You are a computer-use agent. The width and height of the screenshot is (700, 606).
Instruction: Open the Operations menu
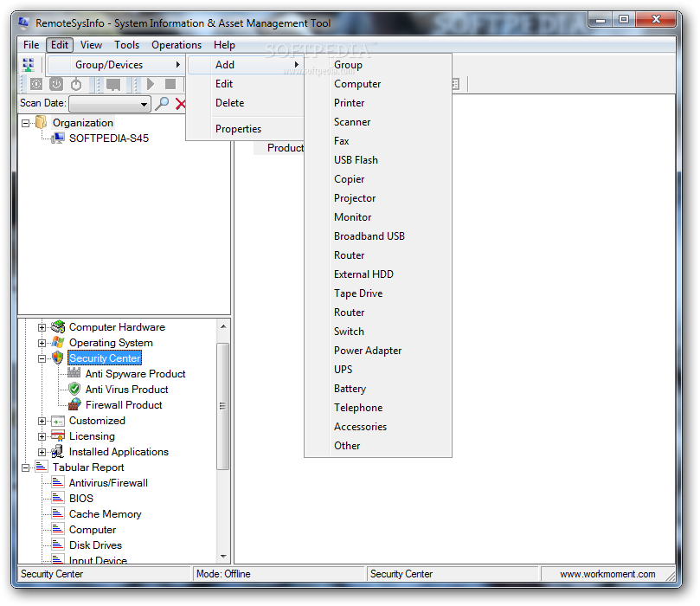coord(177,45)
